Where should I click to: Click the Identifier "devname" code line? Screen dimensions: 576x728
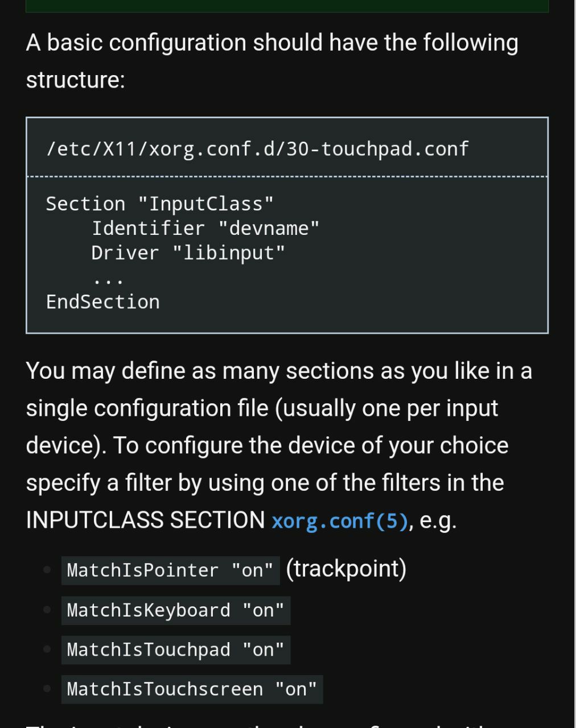205,228
